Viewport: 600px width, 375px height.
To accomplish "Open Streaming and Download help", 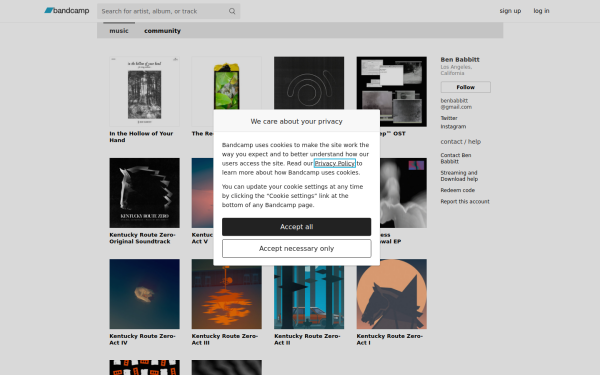I will pyautogui.click(x=459, y=176).
